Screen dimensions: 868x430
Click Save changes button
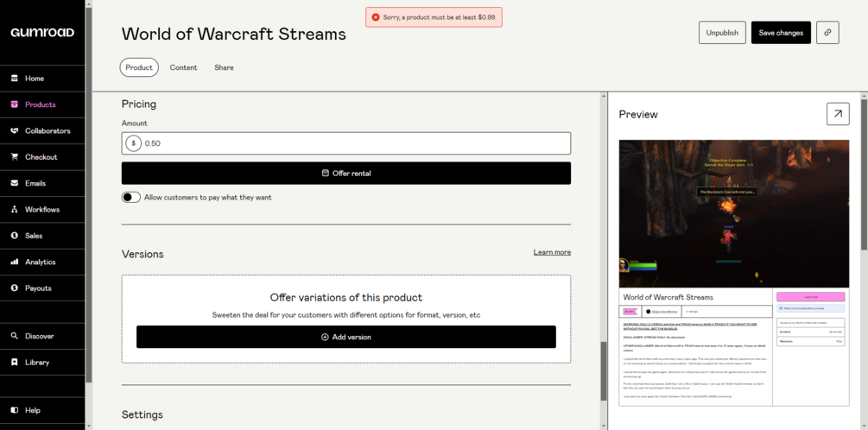coord(781,33)
